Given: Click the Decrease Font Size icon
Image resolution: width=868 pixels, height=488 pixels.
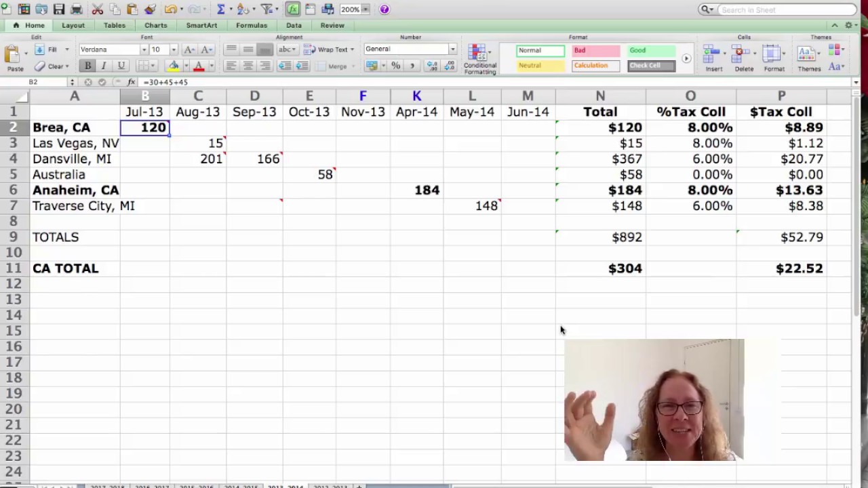Looking at the screenshot, I should [x=208, y=49].
